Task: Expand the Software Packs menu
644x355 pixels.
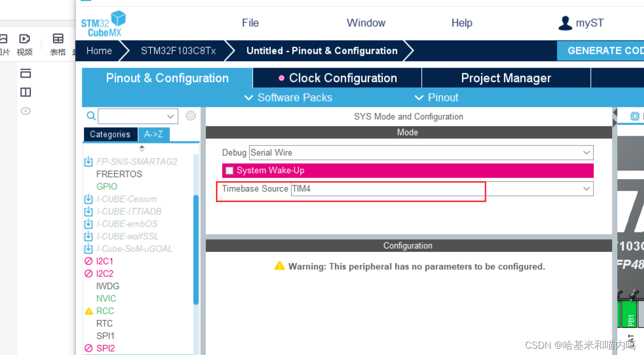Action: (x=288, y=97)
